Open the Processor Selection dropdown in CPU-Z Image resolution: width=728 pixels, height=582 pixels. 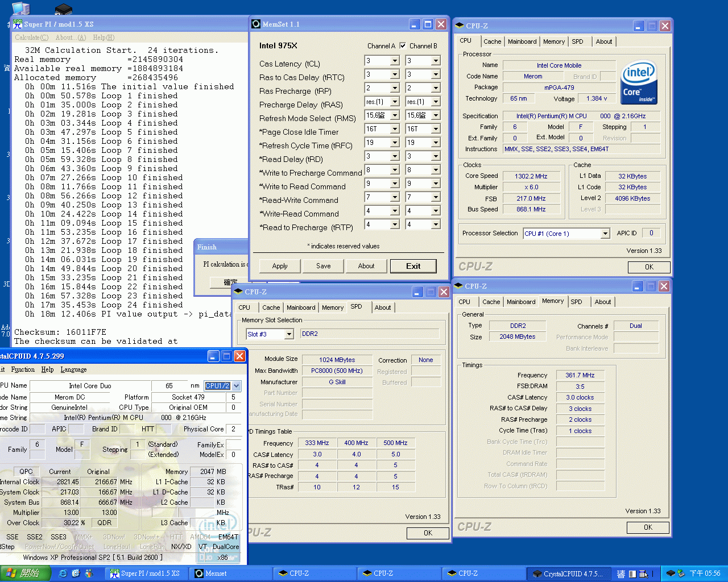(605, 234)
